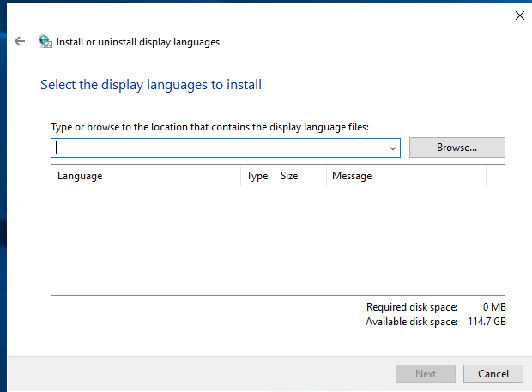
Task: Sort by the Message column header
Action: [x=406, y=176]
